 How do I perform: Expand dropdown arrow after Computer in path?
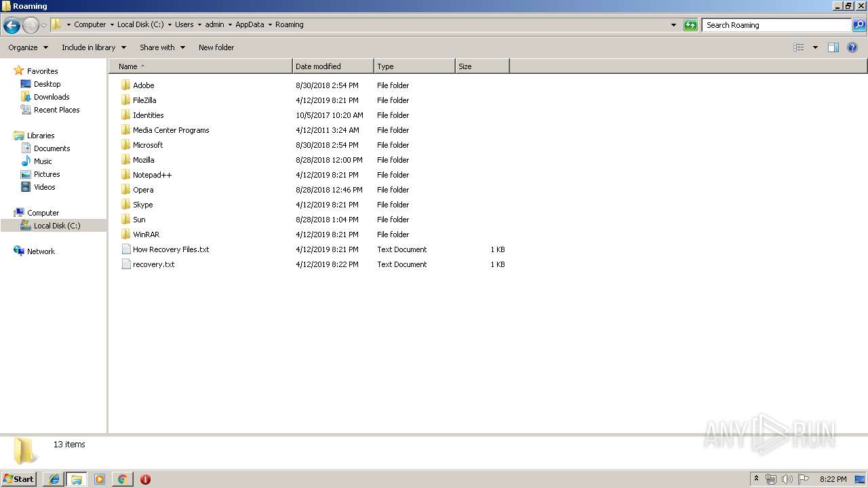(112, 25)
